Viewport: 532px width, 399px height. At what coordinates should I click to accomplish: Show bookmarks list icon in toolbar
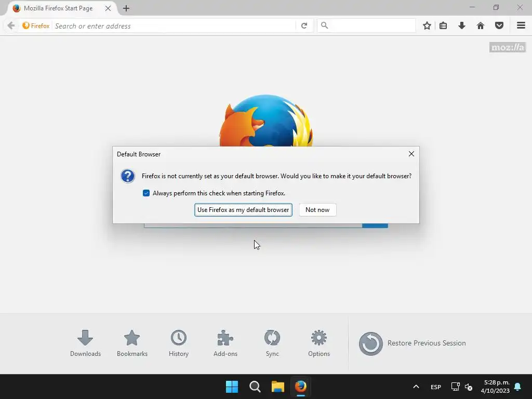click(443, 25)
